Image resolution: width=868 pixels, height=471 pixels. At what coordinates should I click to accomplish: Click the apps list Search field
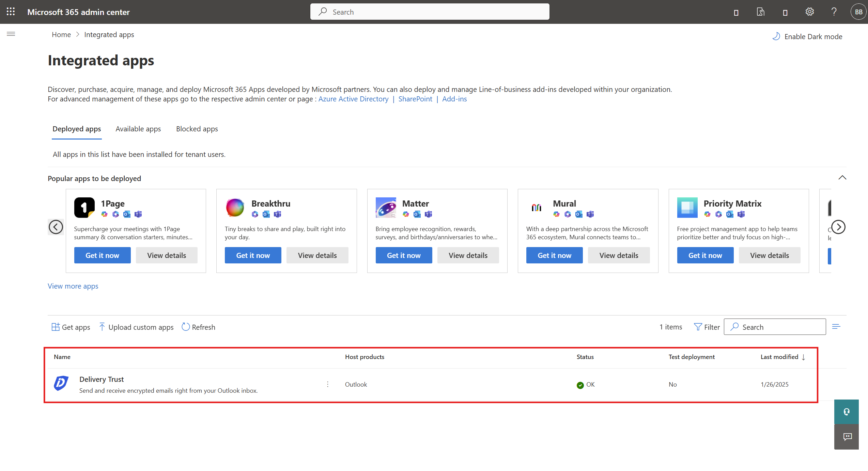pyautogui.click(x=775, y=327)
